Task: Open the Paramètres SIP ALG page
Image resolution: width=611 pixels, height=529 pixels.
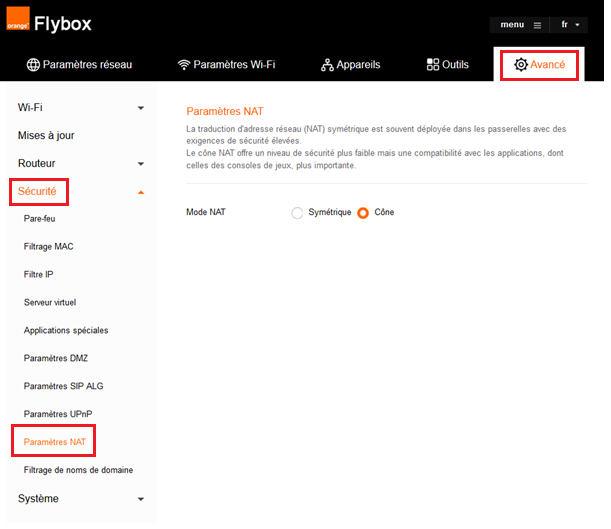Action: (64, 386)
